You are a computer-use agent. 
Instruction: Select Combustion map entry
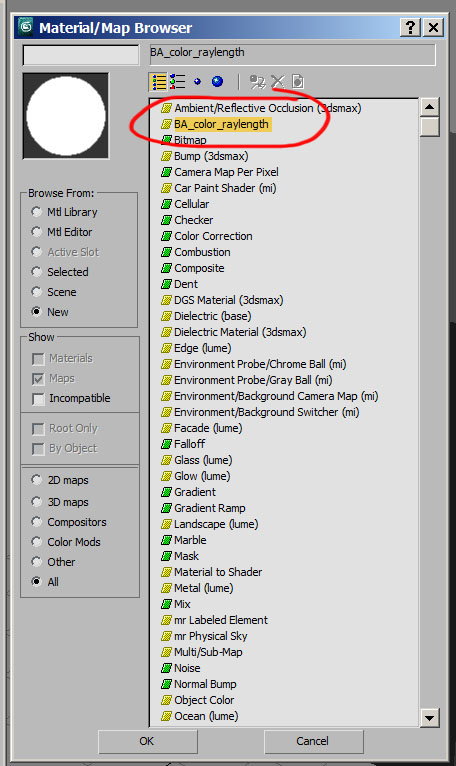pos(202,252)
